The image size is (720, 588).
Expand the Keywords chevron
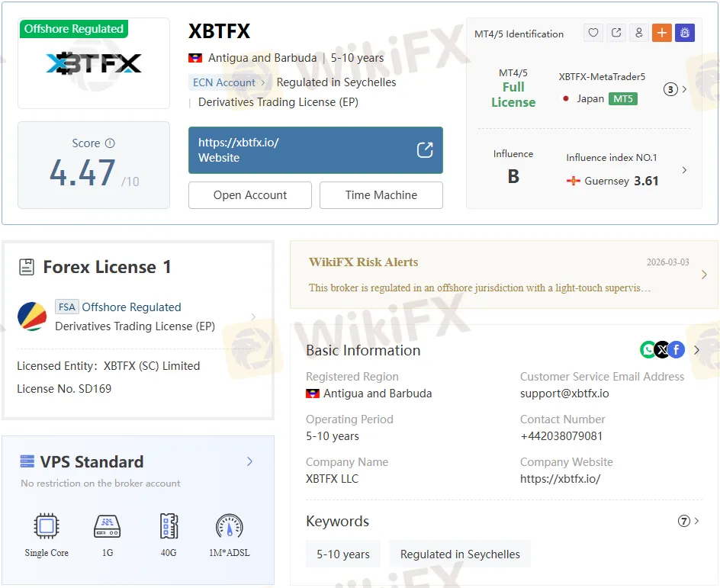[x=696, y=521]
